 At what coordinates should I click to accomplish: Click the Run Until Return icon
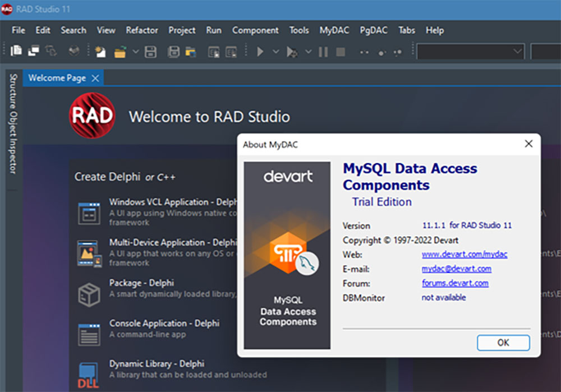(x=398, y=53)
